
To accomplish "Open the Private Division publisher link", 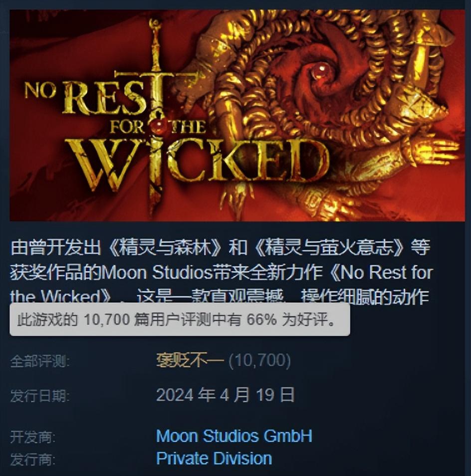I will tap(214, 459).
